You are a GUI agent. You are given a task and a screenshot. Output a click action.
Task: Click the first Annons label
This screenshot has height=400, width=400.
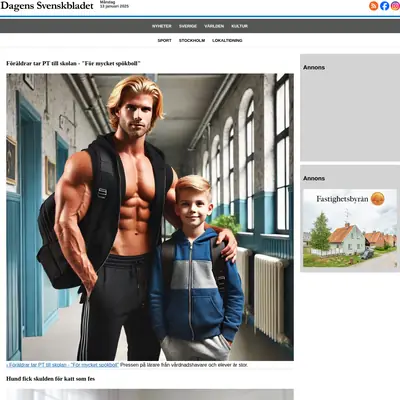314,67
